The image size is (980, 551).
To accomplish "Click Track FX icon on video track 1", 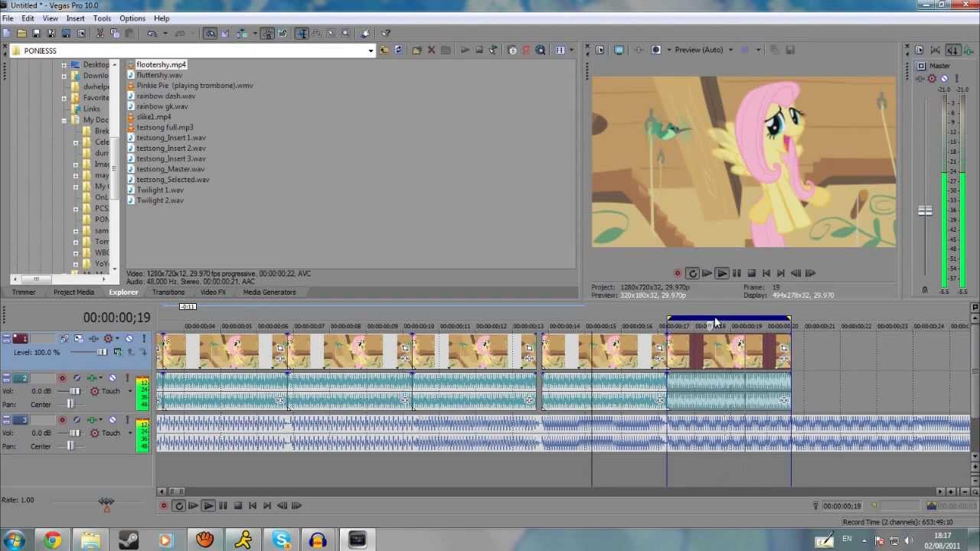I will (93, 338).
